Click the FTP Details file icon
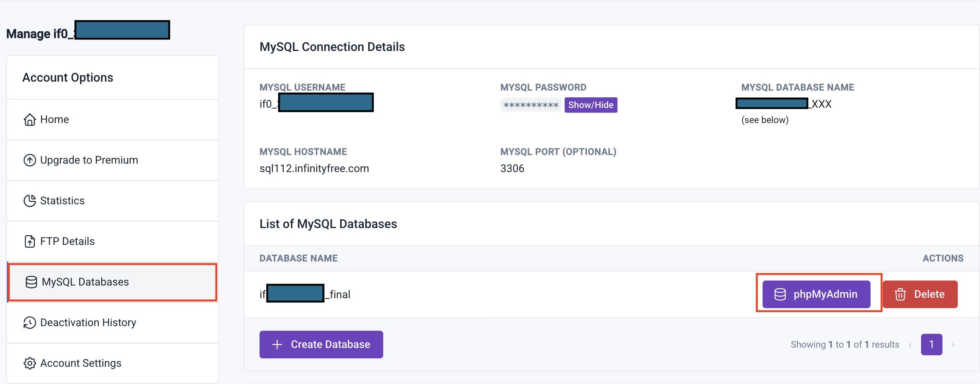This screenshot has height=384, width=980. tap(29, 241)
